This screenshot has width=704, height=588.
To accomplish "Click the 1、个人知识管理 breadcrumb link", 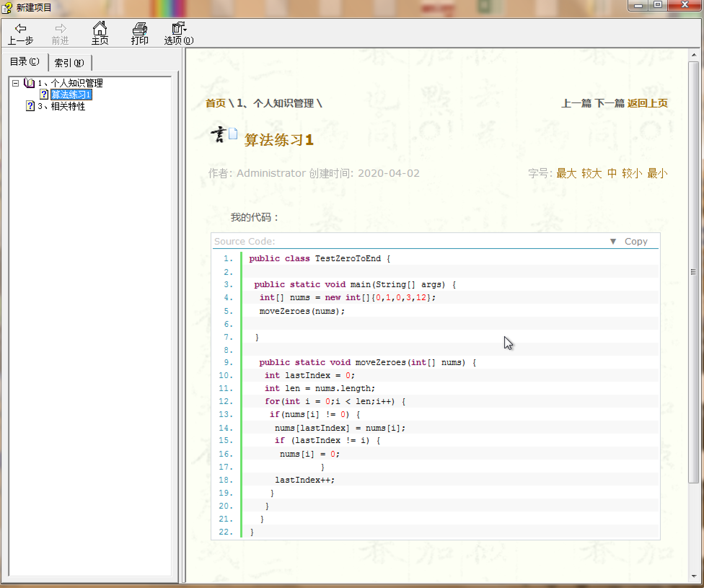I will (x=275, y=104).
